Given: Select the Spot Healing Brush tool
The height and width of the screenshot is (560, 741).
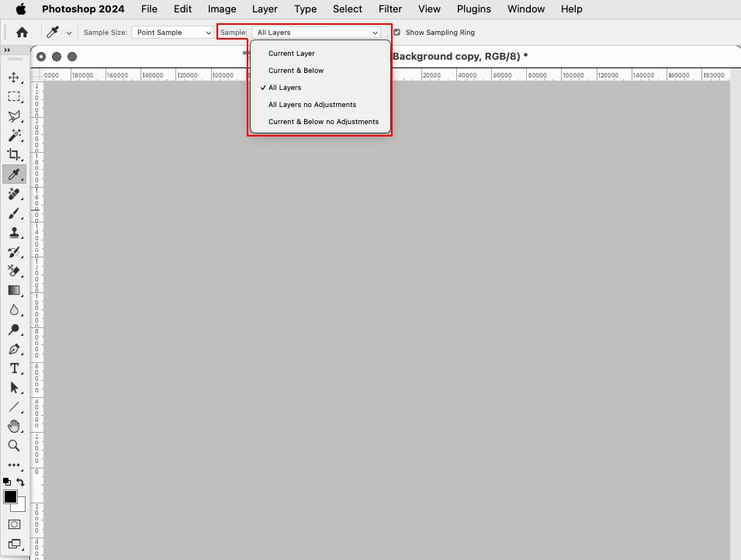Looking at the screenshot, I should point(14,194).
